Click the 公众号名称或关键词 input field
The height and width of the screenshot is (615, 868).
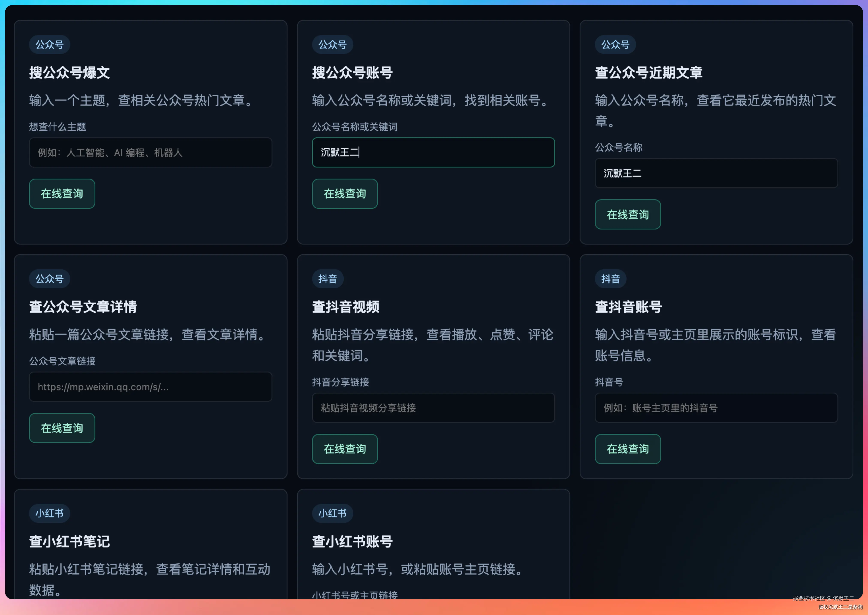click(x=434, y=153)
